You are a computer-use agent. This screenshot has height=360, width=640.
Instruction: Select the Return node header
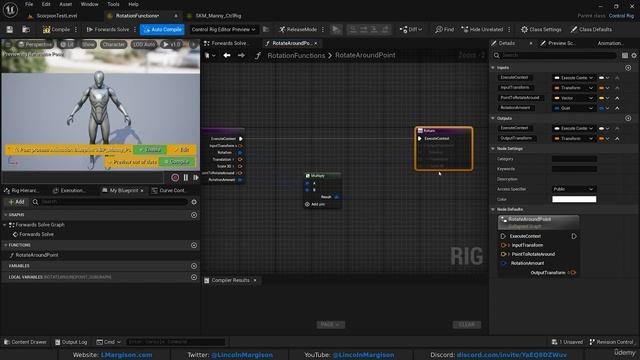pos(444,131)
